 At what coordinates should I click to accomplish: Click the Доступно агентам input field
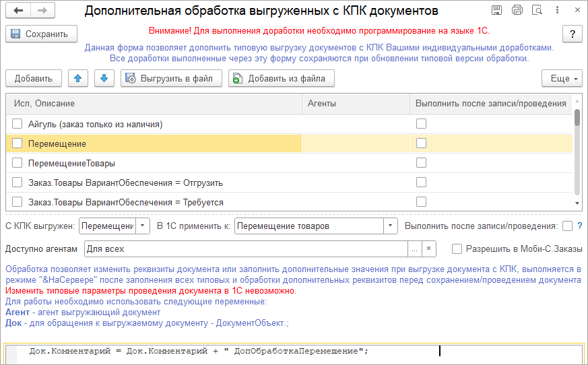click(x=246, y=249)
